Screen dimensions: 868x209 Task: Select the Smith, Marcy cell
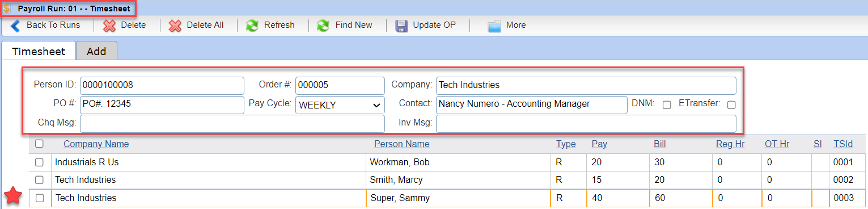coord(458,180)
